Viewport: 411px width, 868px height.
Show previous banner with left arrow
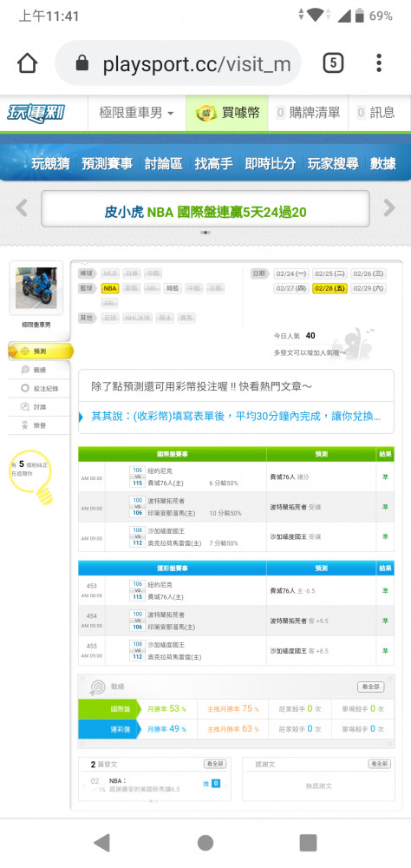21,208
